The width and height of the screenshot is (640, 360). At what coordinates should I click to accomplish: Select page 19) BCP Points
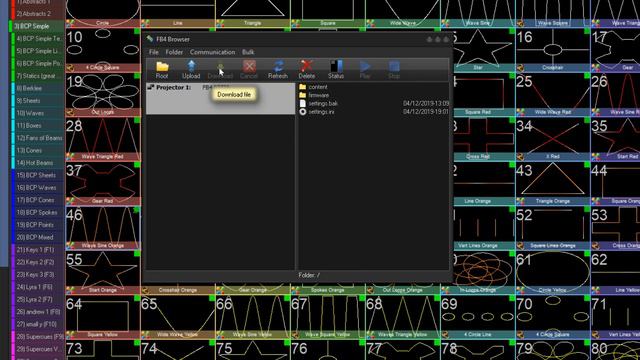pos(38,225)
